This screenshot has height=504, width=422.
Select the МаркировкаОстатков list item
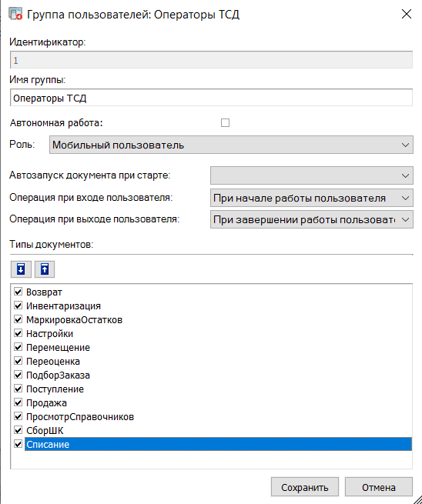tap(74, 320)
